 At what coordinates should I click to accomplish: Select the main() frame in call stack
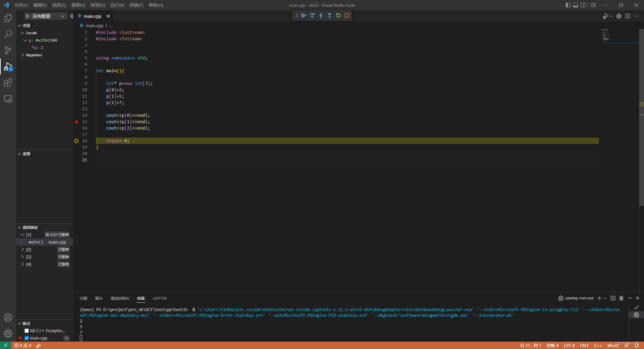[36, 242]
